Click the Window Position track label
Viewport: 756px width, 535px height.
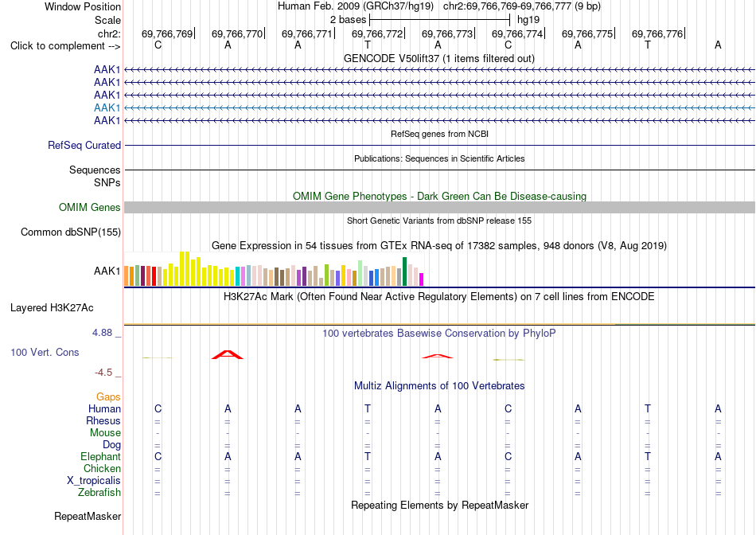click(83, 6)
